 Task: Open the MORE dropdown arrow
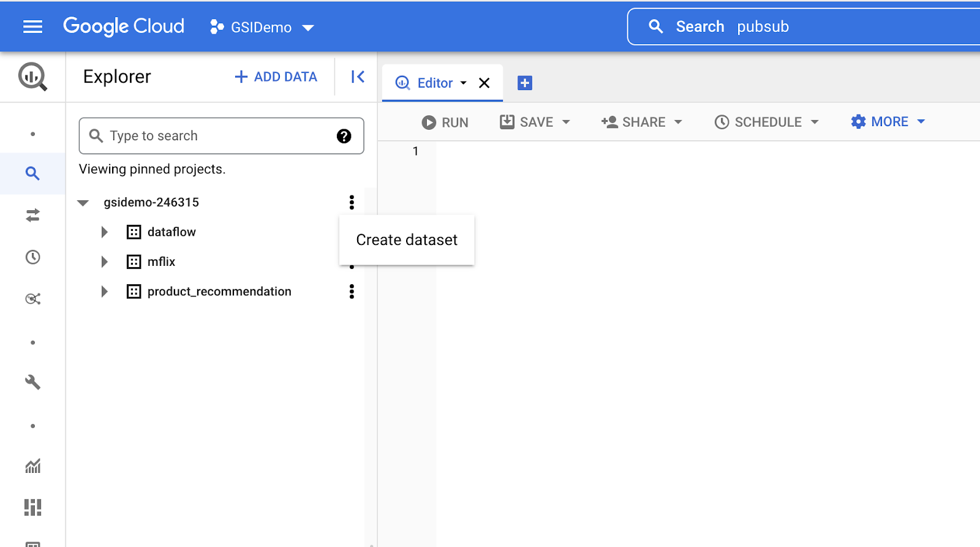pyautogui.click(x=921, y=121)
